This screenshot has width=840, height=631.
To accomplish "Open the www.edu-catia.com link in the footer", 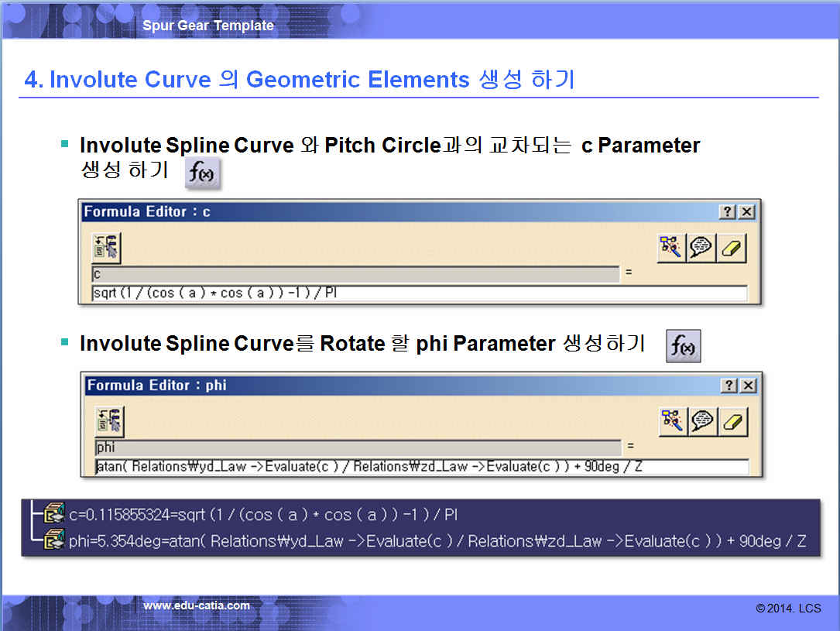I will click(x=197, y=605).
